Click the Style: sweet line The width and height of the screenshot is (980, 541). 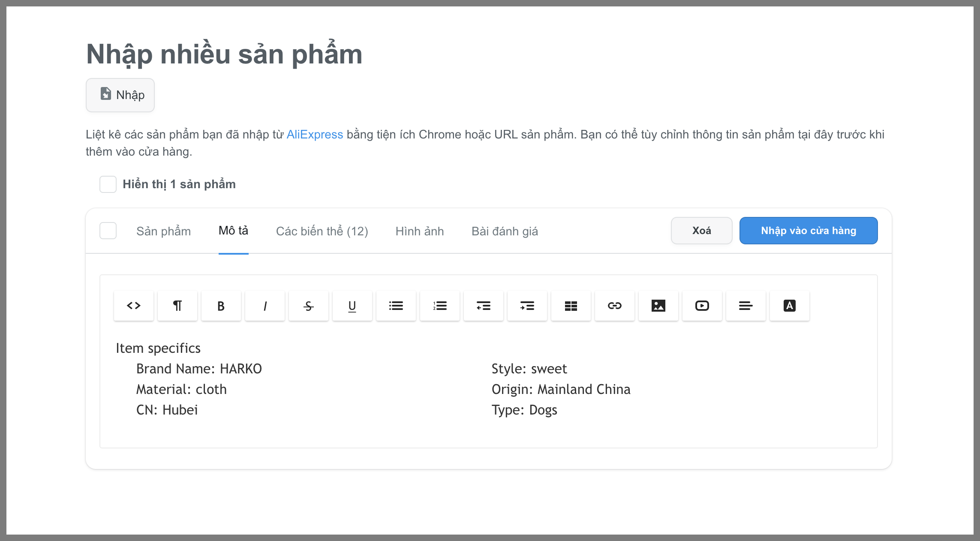click(529, 369)
